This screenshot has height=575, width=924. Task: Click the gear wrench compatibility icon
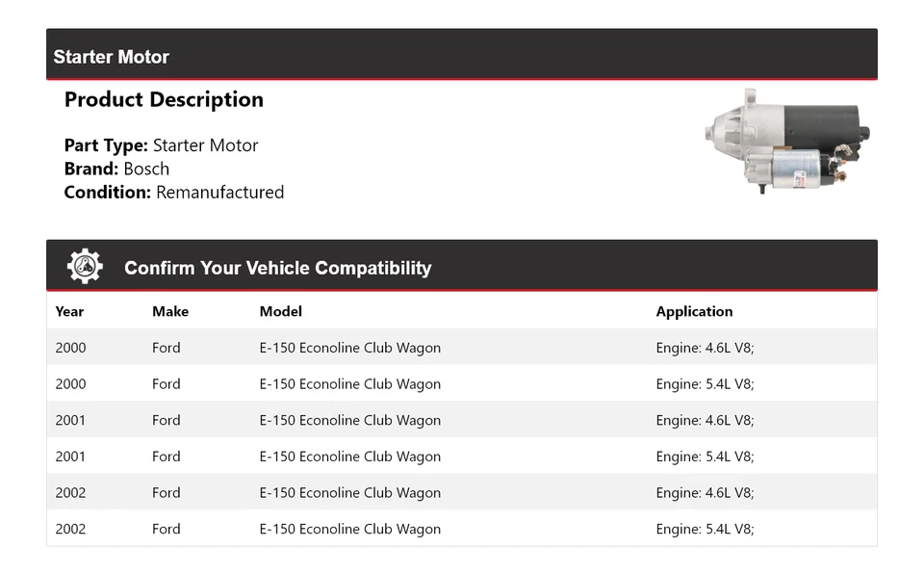click(85, 267)
